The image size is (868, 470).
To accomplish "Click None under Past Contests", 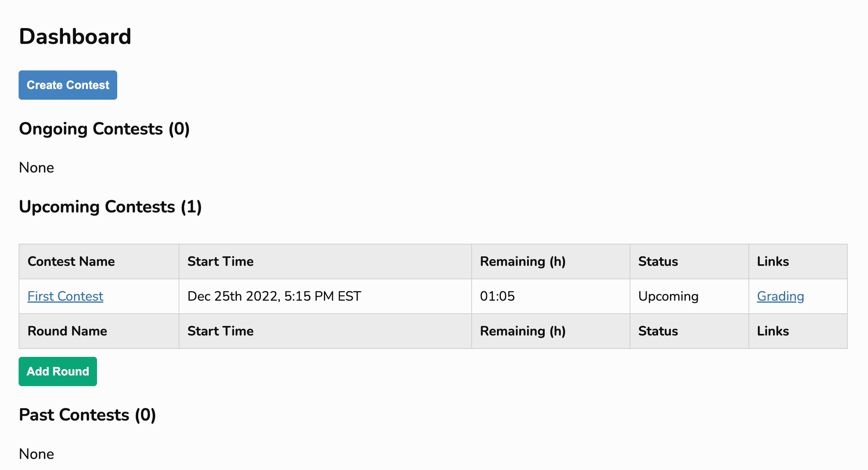I will [36, 454].
